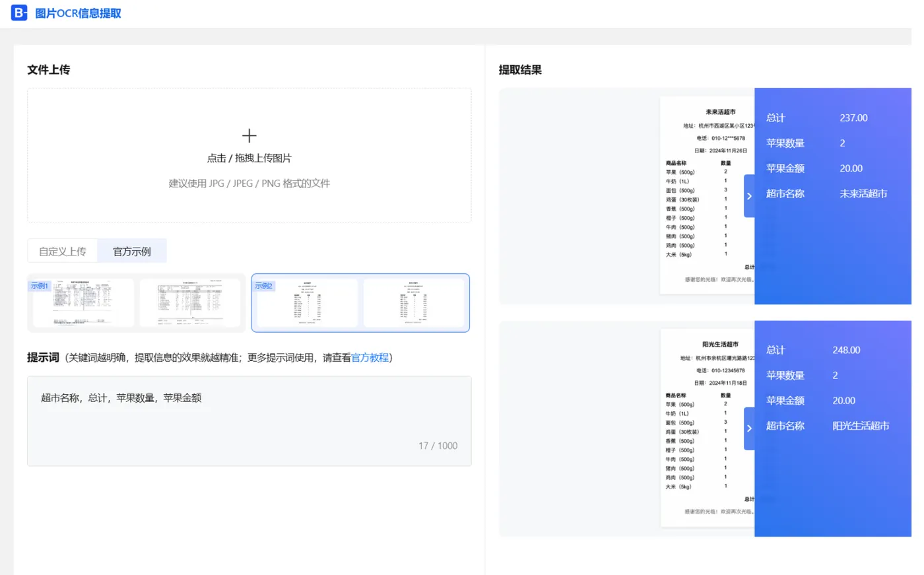Click the blue B logo icon
The width and height of the screenshot is (924, 575).
coord(19,13)
